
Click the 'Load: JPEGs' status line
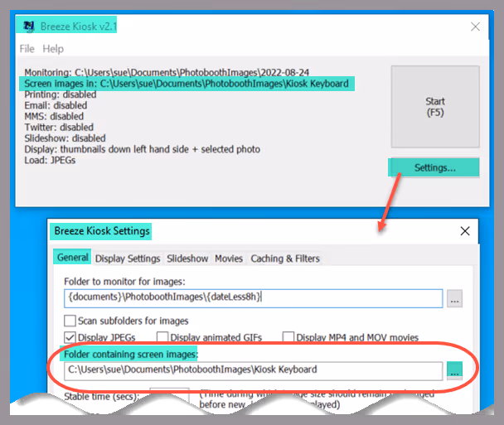(x=50, y=160)
